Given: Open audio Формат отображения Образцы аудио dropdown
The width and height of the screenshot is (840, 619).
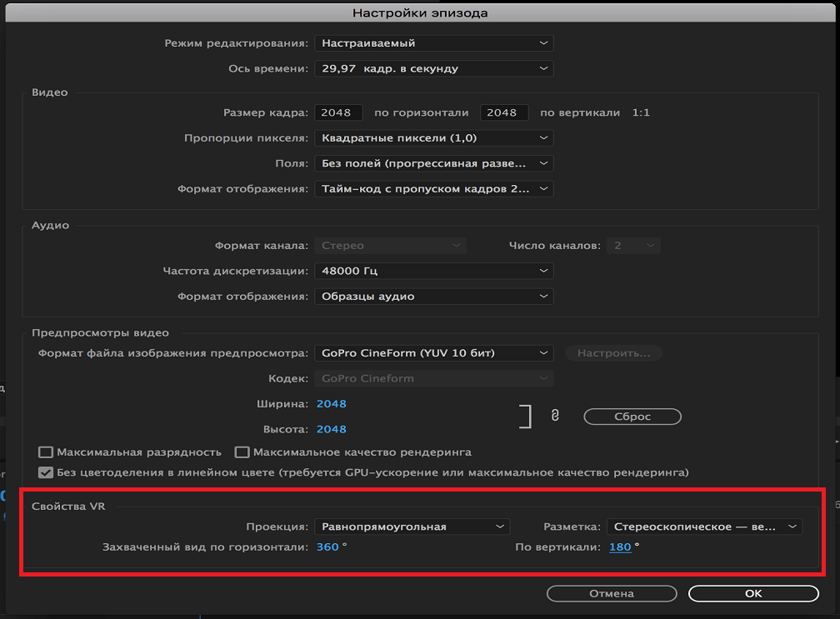Looking at the screenshot, I should coord(434,297).
